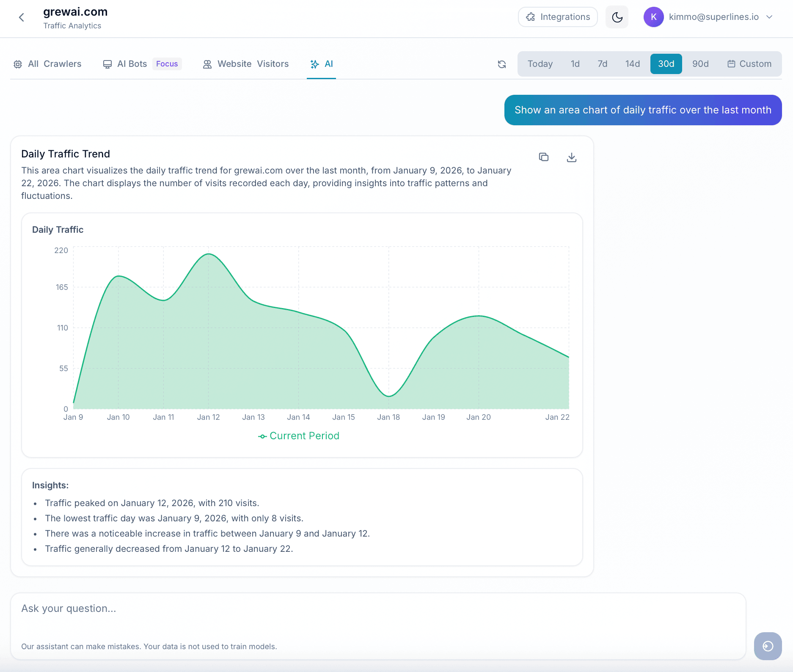Go back using the arrow near grewai.com

[22, 17]
